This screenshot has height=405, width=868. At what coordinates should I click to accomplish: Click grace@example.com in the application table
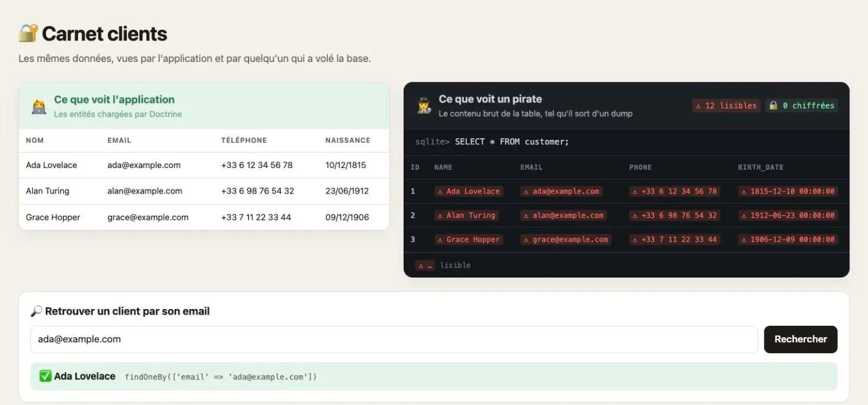tap(148, 217)
